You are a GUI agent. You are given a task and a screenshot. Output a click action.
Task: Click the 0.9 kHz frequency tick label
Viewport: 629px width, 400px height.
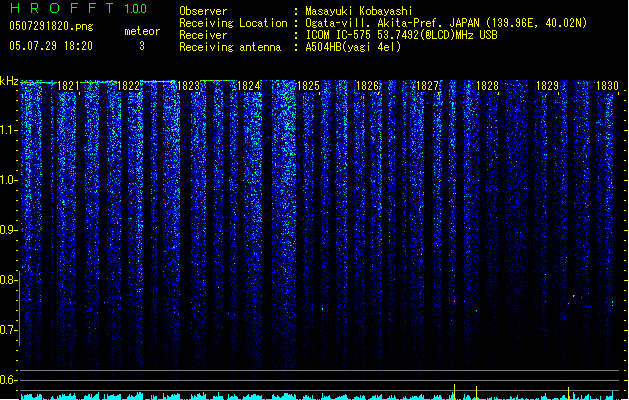8,230
